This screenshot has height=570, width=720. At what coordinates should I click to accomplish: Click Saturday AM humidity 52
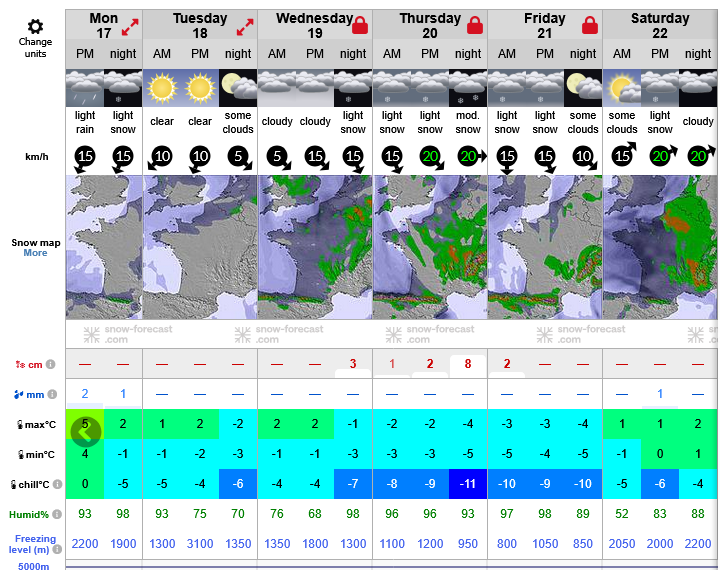pyautogui.click(x=622, y=514)
